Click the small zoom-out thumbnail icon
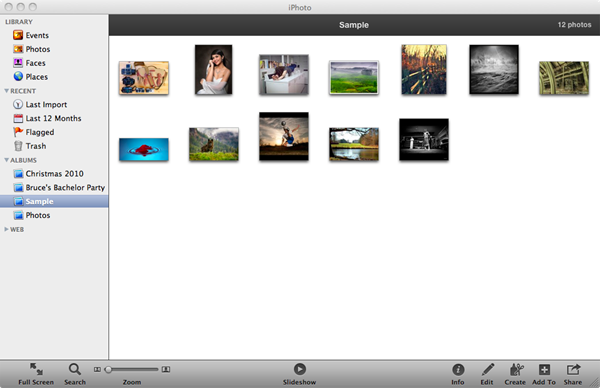This screenshot has width=600, height=388. (x=97, y=369)
